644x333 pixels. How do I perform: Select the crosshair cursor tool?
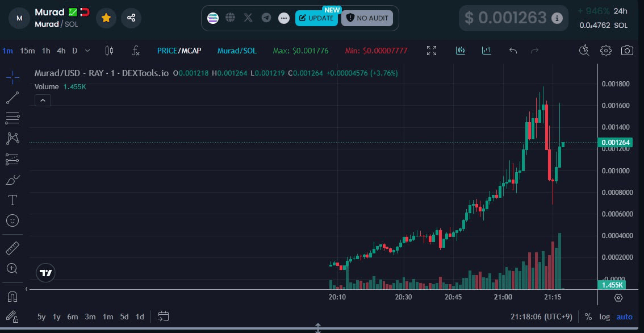coord(12,77)
